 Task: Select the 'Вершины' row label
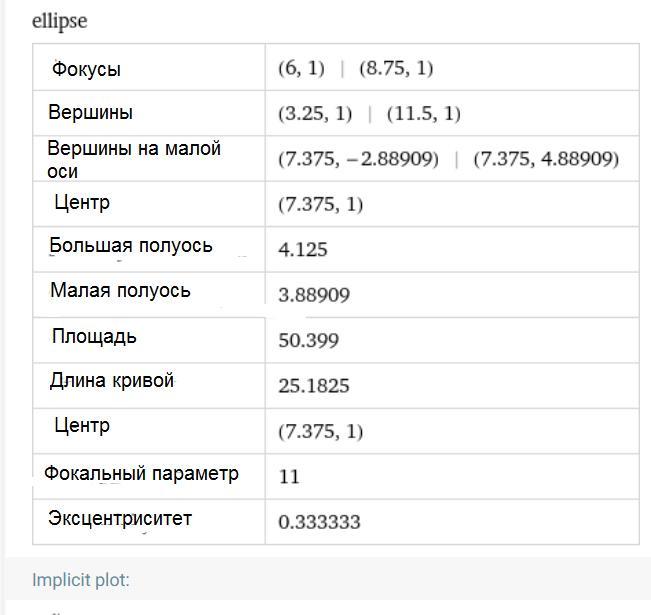[x=91, y=112]
